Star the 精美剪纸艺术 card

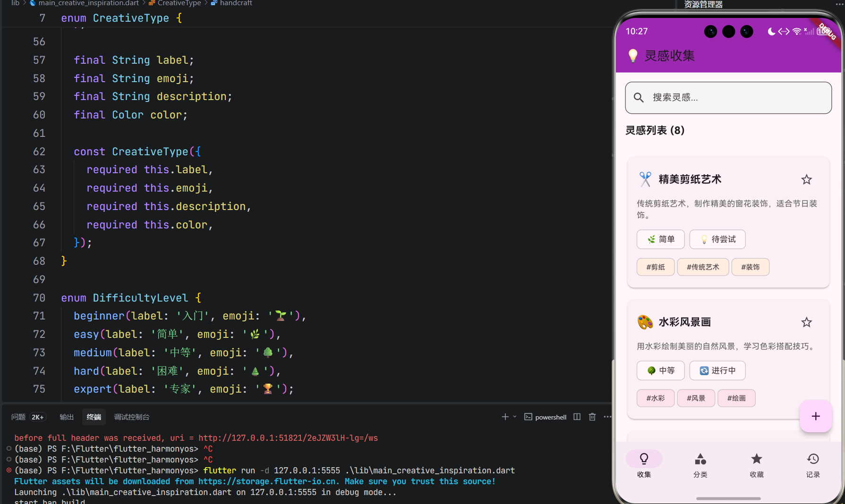(x=806, y=179)
